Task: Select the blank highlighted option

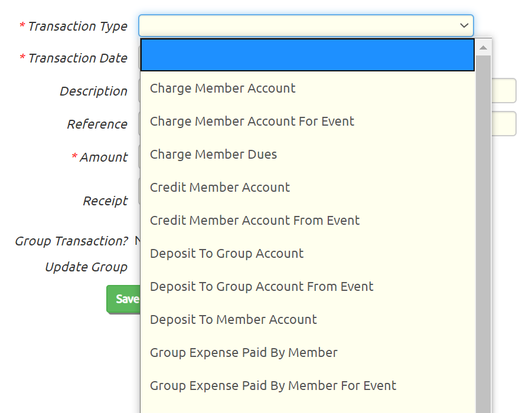Action: point(308,55)
